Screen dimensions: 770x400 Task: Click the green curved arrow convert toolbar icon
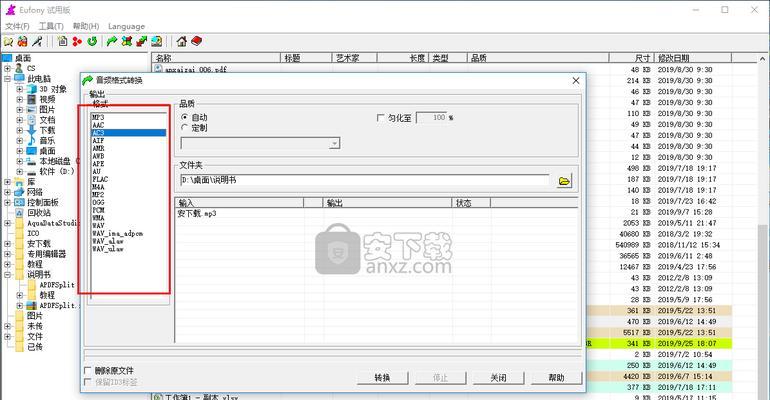click(112, 42)
